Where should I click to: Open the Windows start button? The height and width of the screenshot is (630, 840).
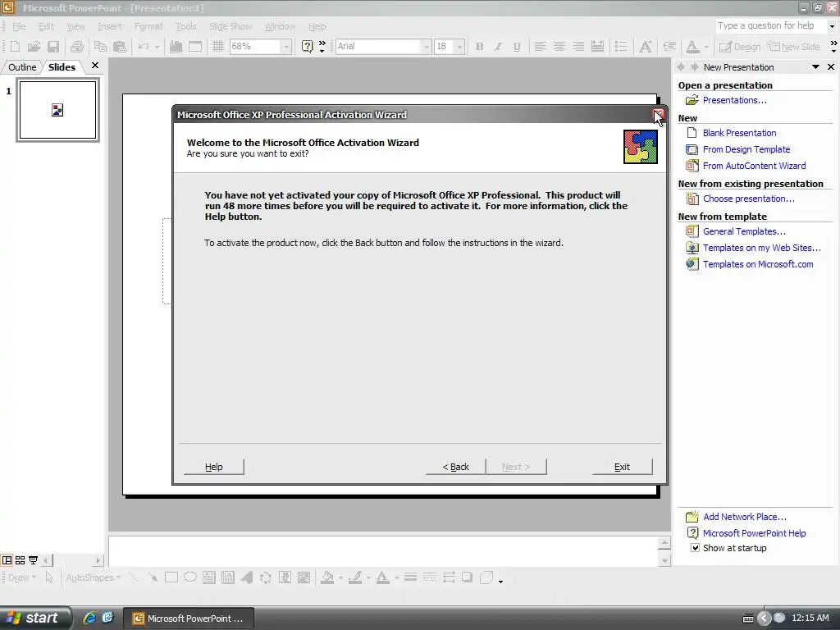click(x=35, y=619)
